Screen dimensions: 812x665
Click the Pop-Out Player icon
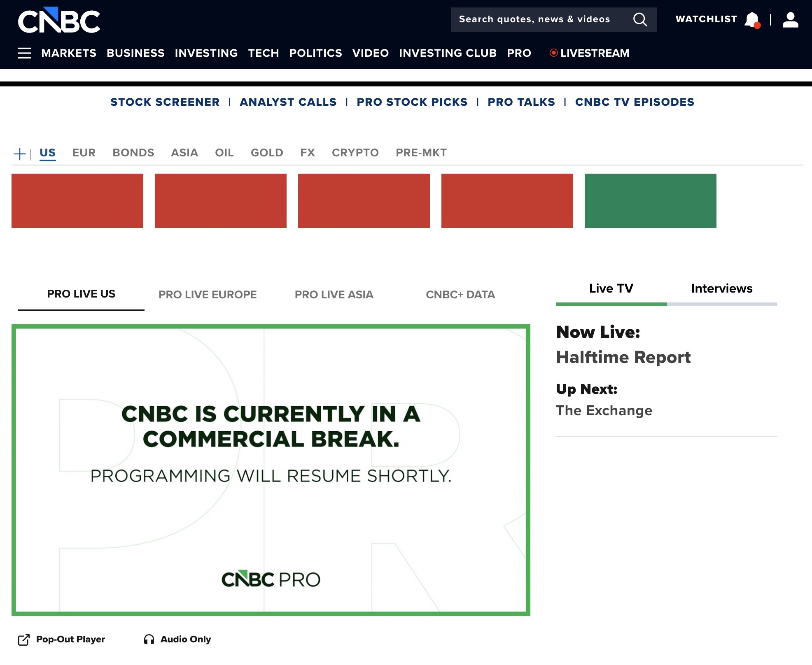24,639
